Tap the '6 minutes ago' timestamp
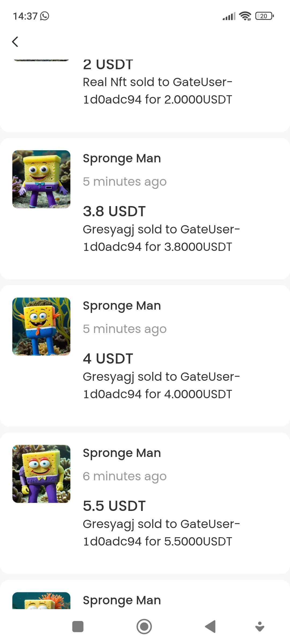 tap(125, 476)
